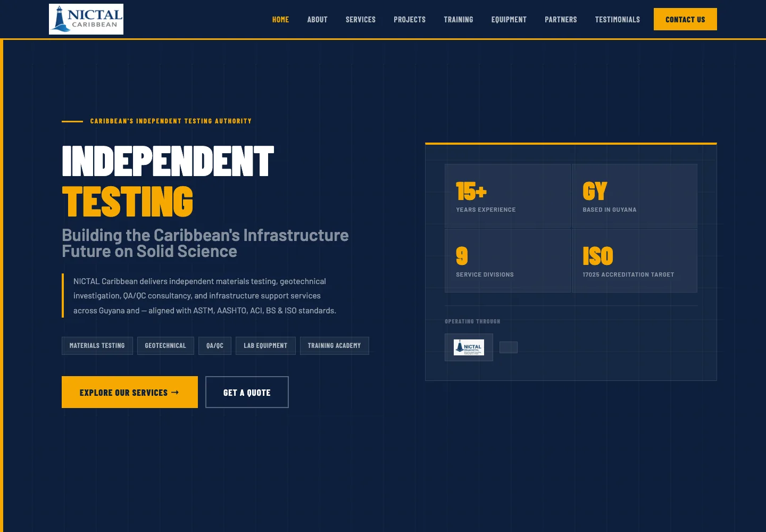Viewport: 766px width, 532px height.
Task: Click the Get a Quote button
Action: (247, 392)
